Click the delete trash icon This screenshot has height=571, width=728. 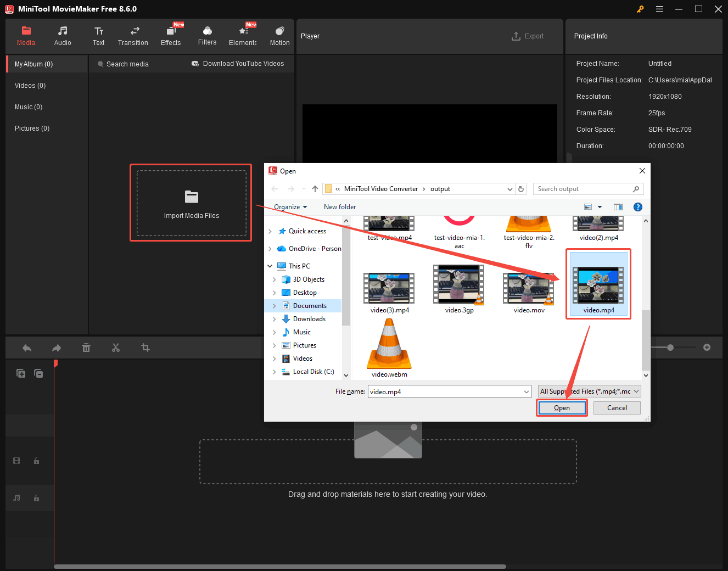[86, 348]
